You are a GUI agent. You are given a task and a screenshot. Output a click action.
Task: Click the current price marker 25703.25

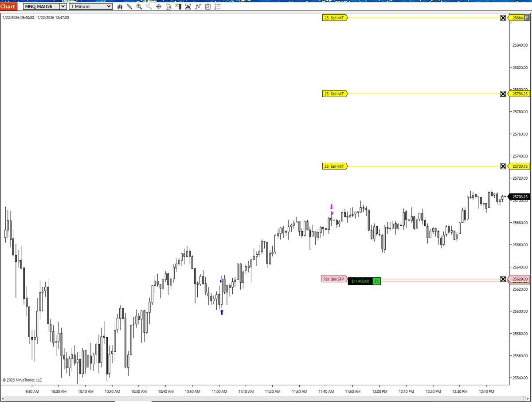(x=519, y=197)
